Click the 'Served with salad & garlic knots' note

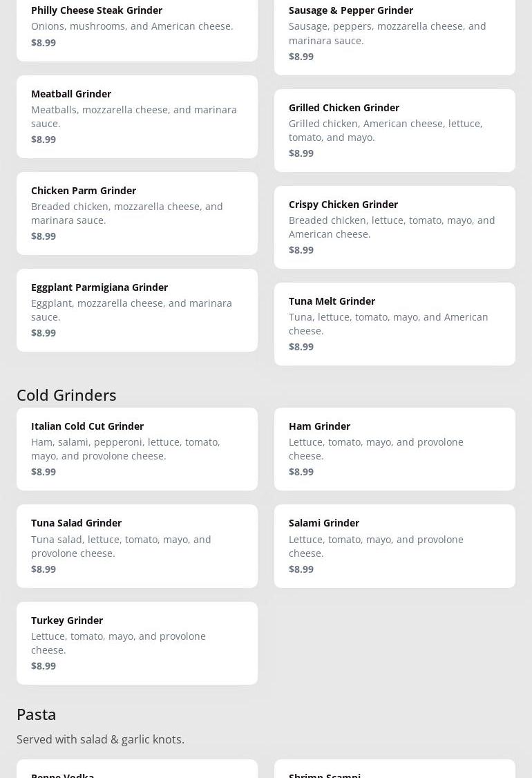click(100, 739)
